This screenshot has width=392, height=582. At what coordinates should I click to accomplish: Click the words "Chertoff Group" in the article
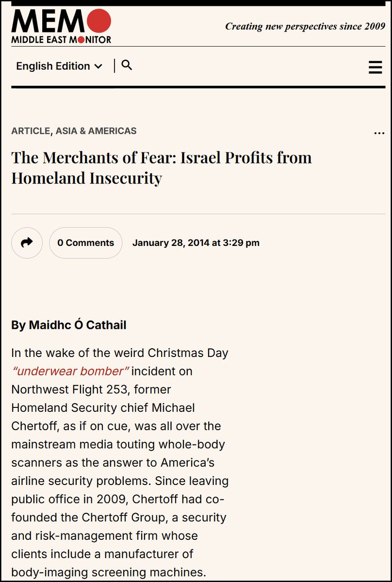[x=123, y=517]
